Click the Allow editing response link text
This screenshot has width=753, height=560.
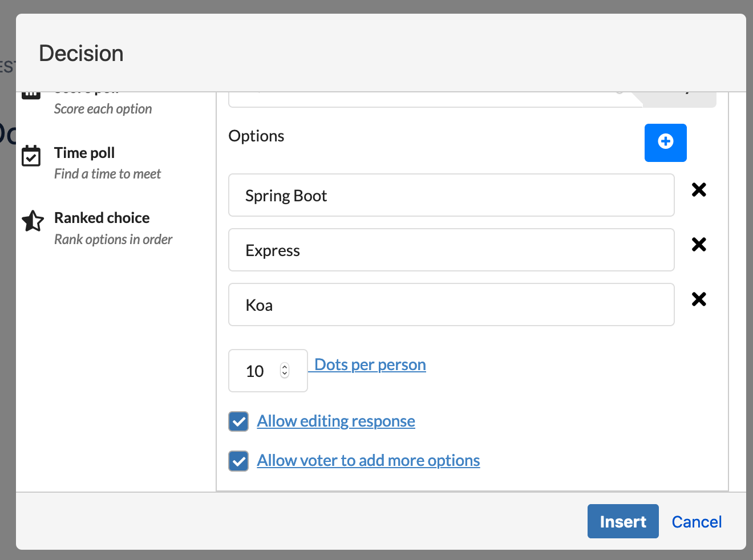click(335, 421)
